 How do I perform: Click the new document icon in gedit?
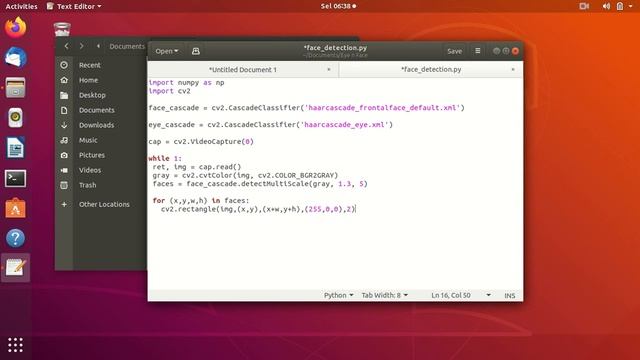pyautogui.click(x=196, y=51)
